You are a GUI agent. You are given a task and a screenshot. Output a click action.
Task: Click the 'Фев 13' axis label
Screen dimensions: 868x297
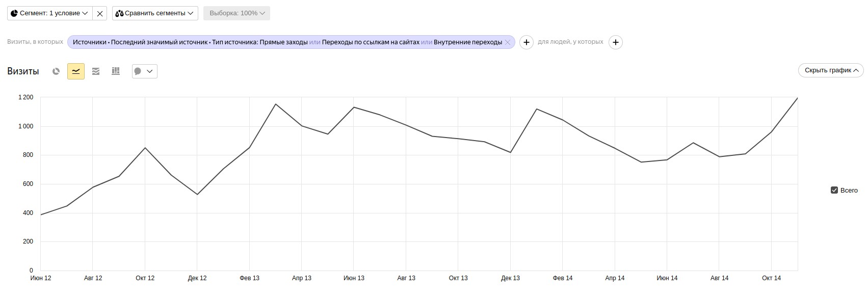pos(249,278)
